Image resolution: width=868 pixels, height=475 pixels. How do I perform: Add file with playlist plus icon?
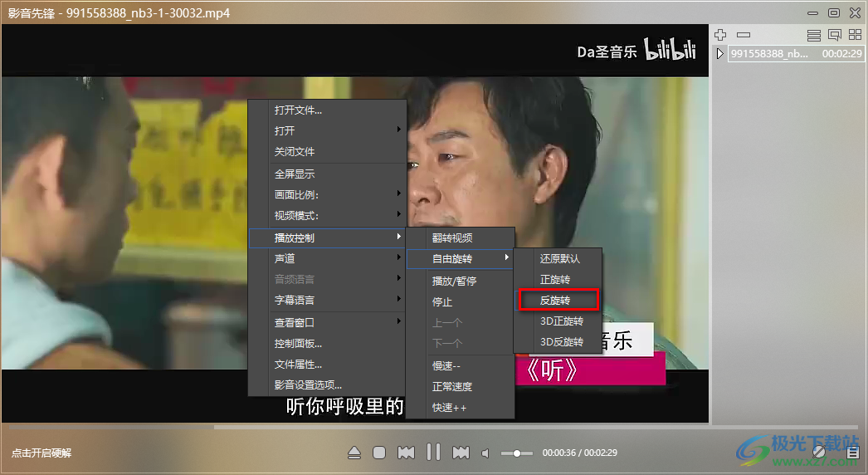(720, 35)
